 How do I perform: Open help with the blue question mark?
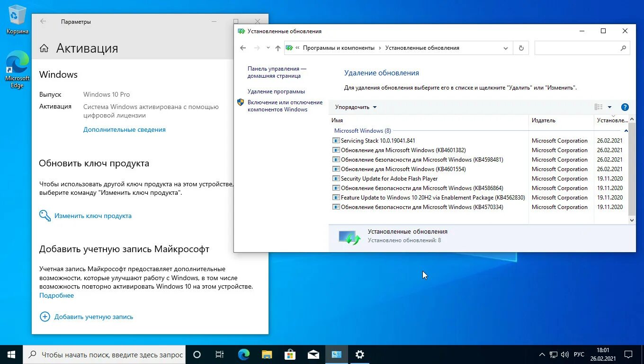[x=625, y=107]
